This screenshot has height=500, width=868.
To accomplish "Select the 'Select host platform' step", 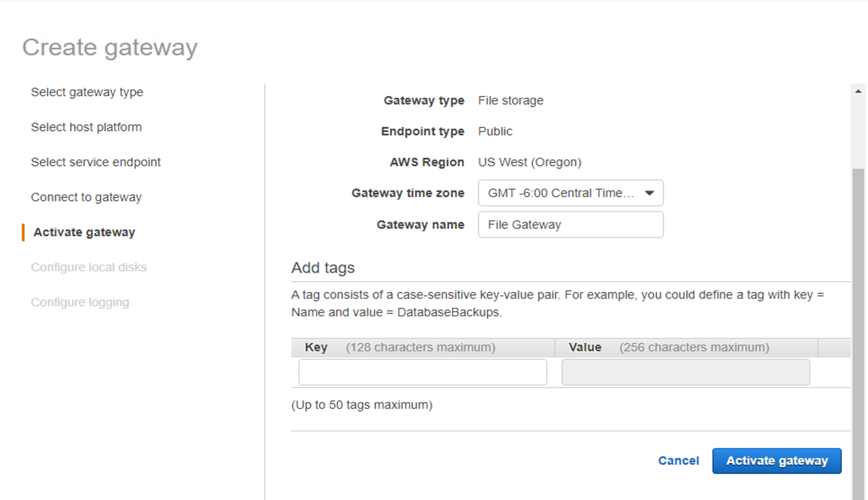I will click(x=86, y=127).
